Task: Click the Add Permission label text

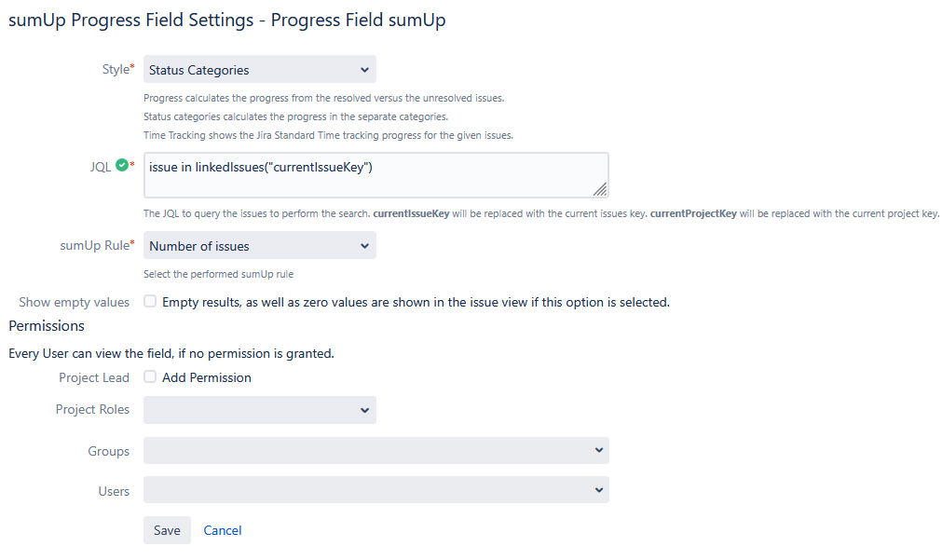Action: (x=207, y=377)
